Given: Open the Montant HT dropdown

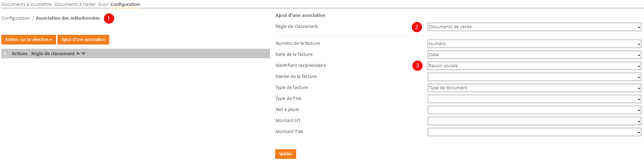Looking at the screenshot, I should point(534,121).
